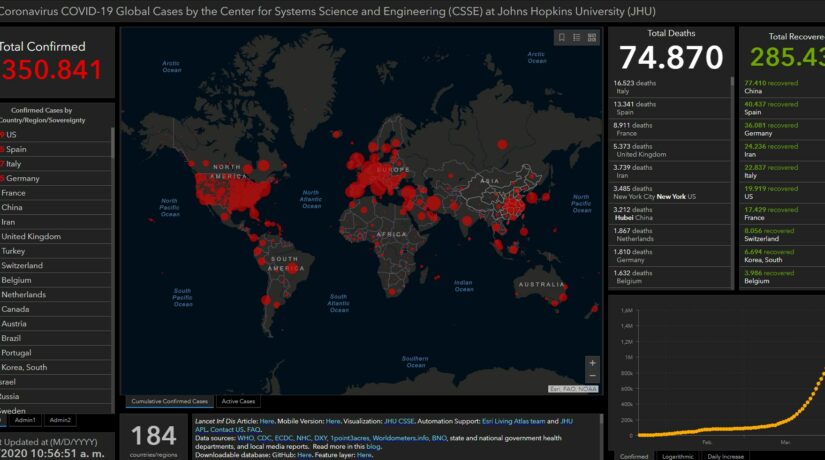Select Canada in confirmed cases list
Image resolution: width=825 pixels, height=460 pixels.
(55, 309)
